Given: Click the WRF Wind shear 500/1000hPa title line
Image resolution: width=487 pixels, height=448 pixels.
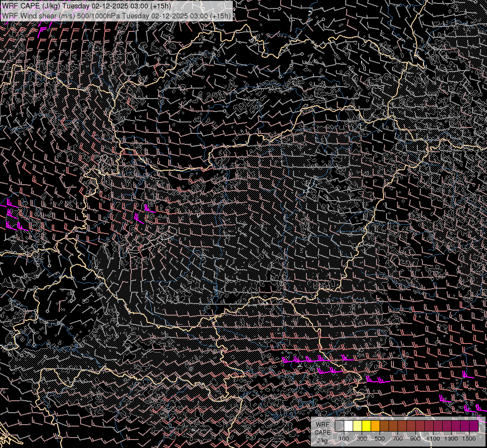Looking at the screenshot, I should 116,16.
